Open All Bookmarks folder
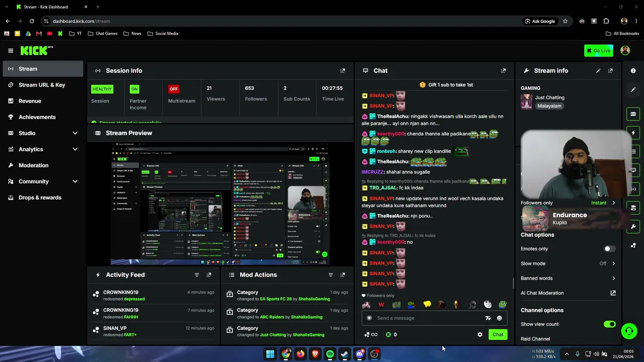The width and height of the screenshot is (644, 362). click(622, 34)
